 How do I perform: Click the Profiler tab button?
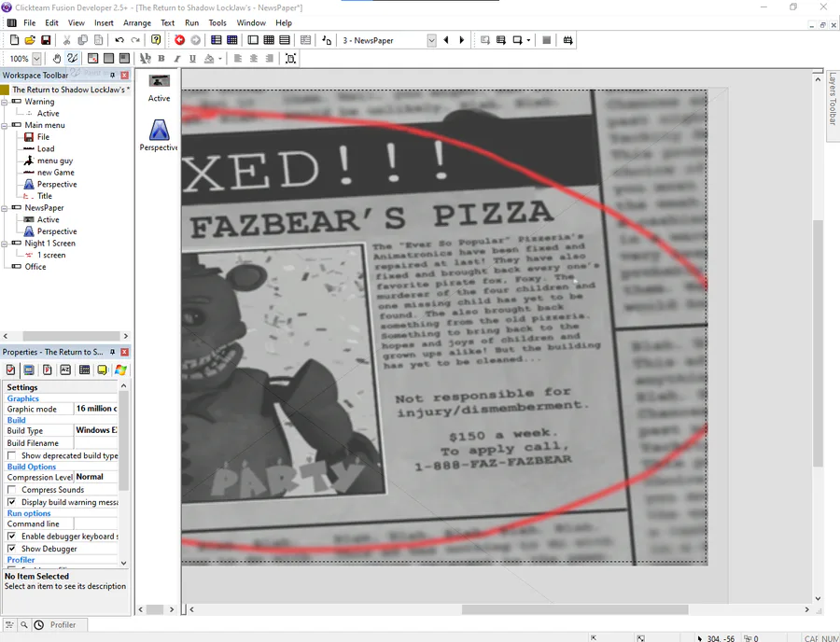[63, 624]
